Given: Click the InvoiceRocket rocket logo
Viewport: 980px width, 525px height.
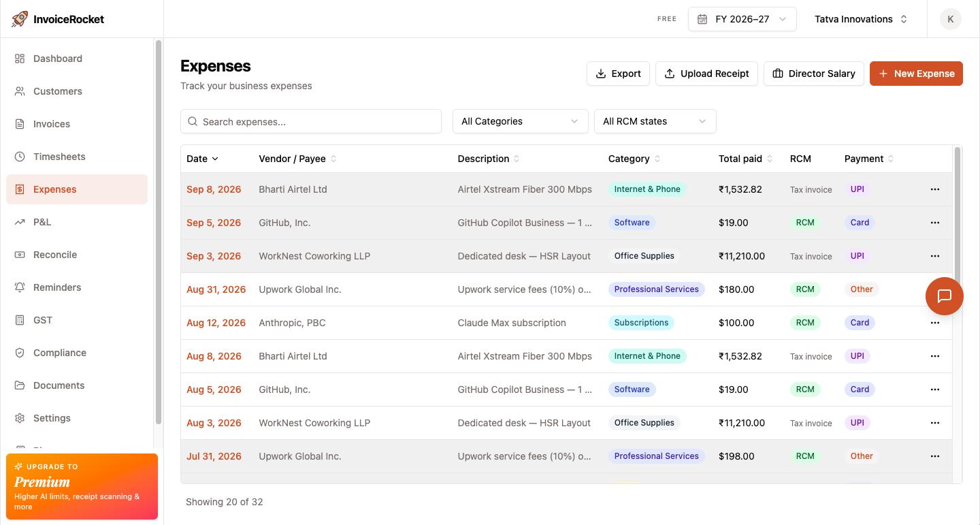Looking at the screenshot, I should tap(20, 19).
